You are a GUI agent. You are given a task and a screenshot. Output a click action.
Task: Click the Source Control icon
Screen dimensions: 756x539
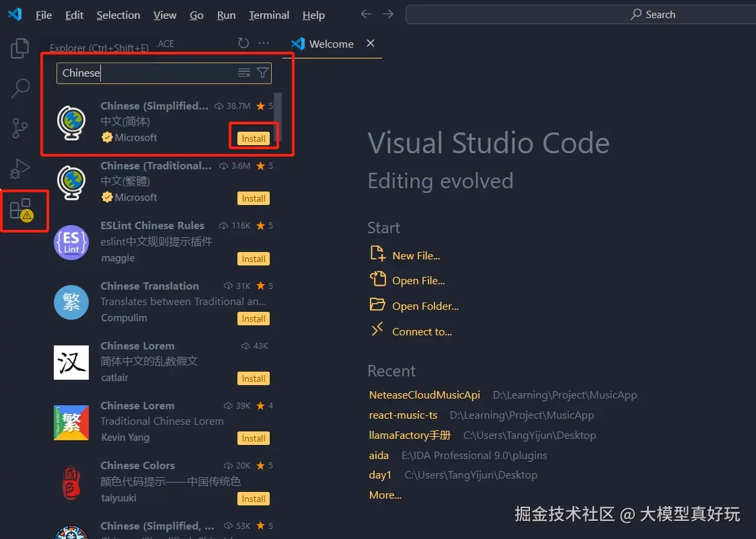[20, 128]
